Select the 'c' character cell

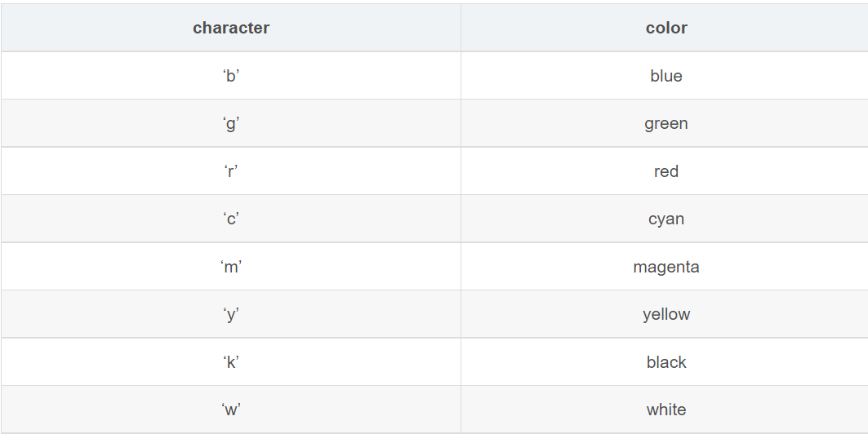231,219
